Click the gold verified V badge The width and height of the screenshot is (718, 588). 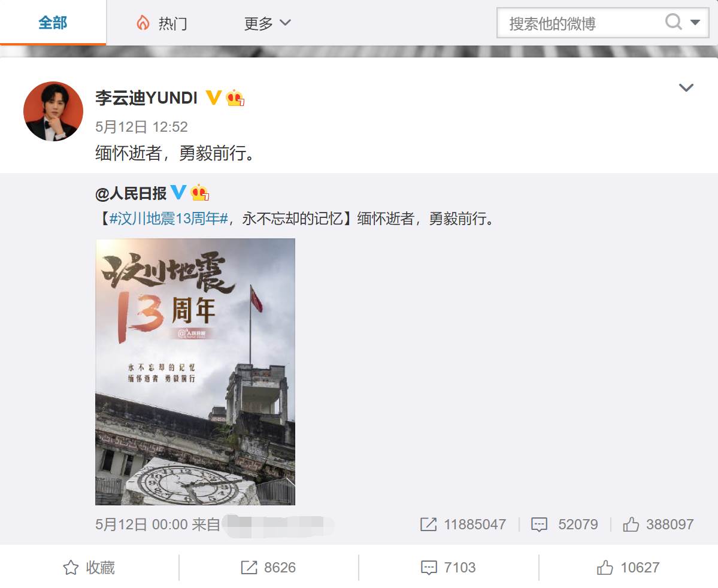(213, 97)
